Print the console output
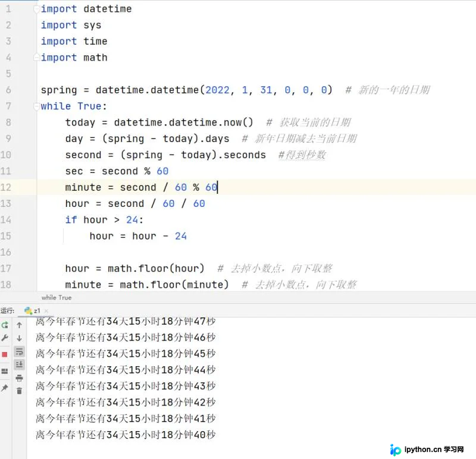Image resolution: width=476 pixels, height=459 pixels. pos(19,378)
